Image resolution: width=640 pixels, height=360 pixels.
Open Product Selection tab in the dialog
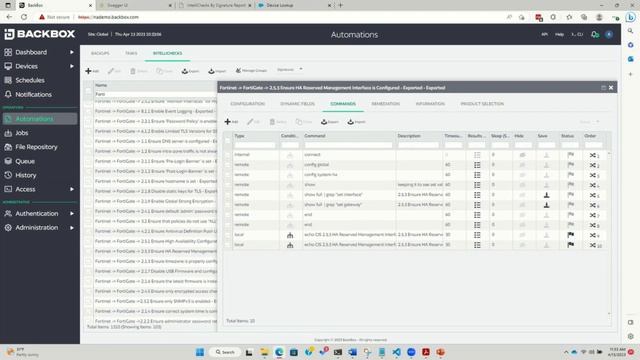pos(482,104)
